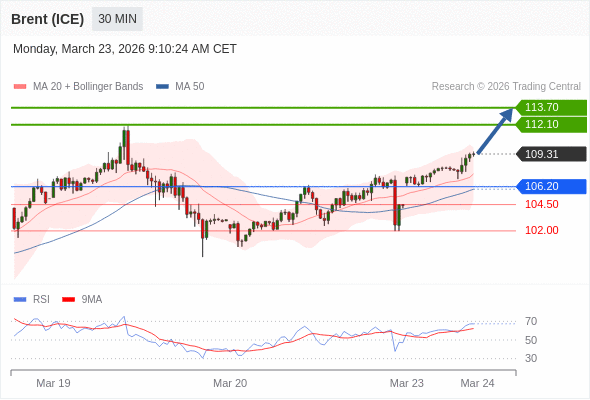
Task: Click the MA 20 + Bollinger Bands legend swatch
Action: [20, 87]
